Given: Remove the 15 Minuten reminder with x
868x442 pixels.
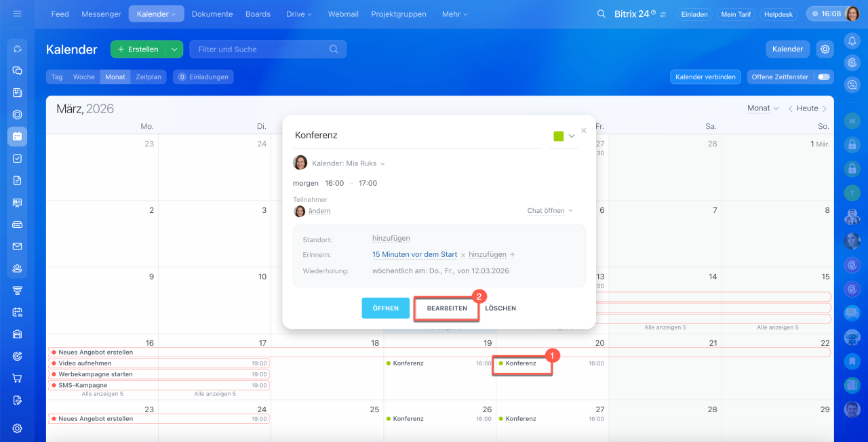Looking at the screenshot, I should click(462, 255).
